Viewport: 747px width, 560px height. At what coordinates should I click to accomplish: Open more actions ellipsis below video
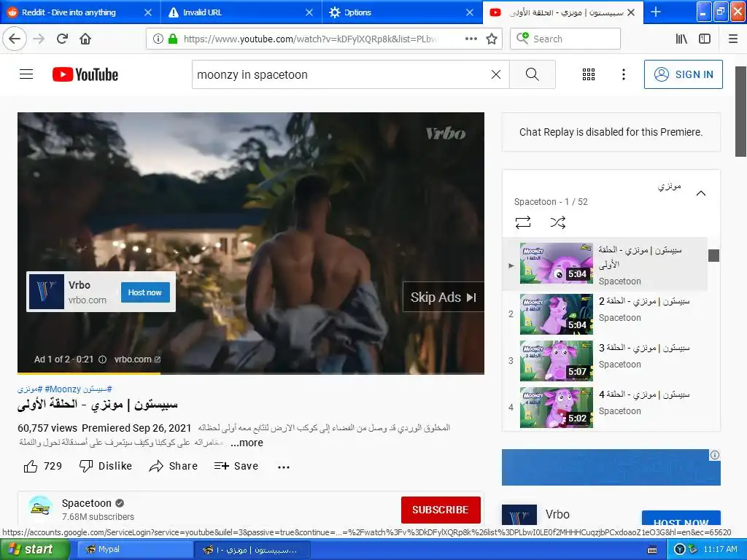pos(284,467)
